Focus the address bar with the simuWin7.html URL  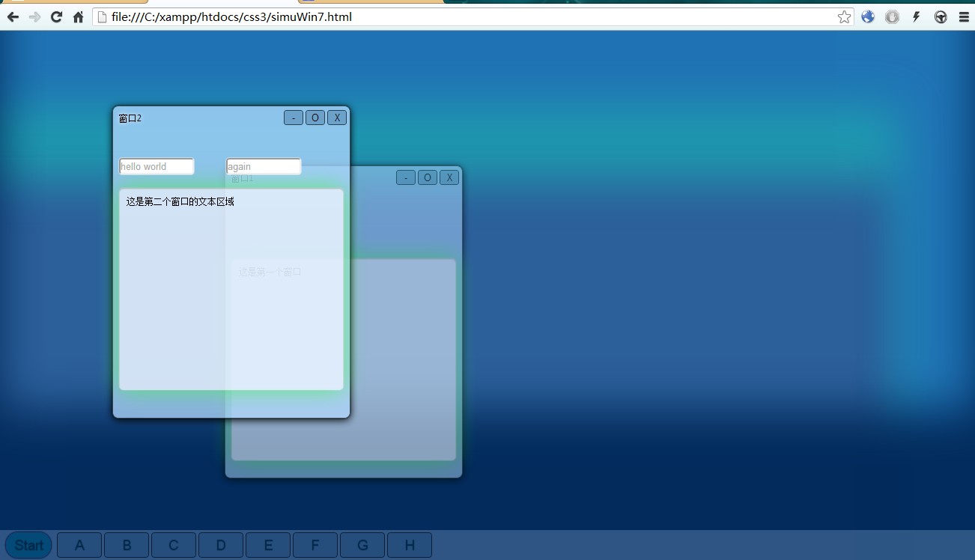tap(473, 16)
